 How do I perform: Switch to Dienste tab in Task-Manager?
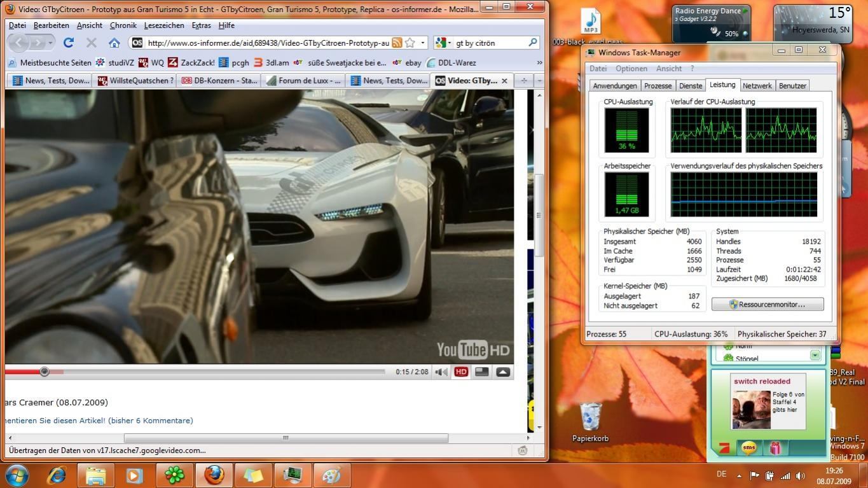coord(691,86)
